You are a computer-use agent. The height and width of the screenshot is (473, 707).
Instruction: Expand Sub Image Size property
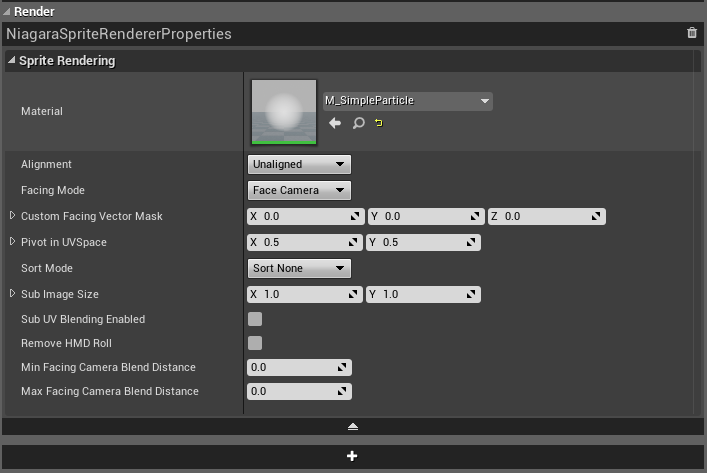pyautogui.click(x=13, y=294)
